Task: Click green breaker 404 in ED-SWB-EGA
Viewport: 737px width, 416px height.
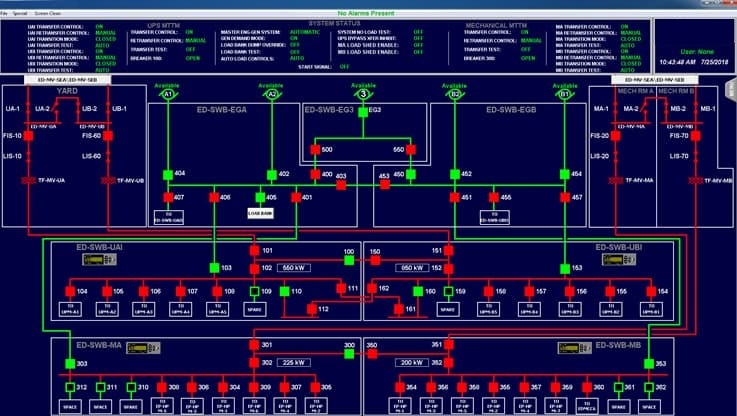Action: pyautogui.click(x=168, y=174)
